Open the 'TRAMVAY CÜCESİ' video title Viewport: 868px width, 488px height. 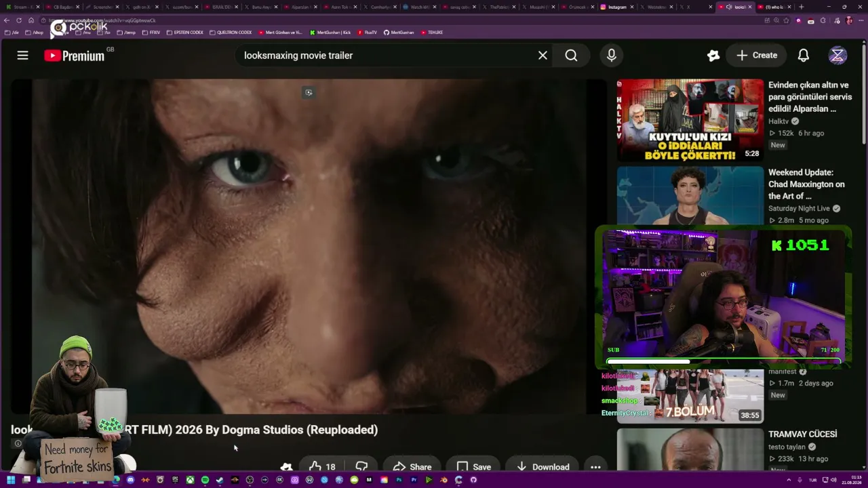click(x=803, y=434)
